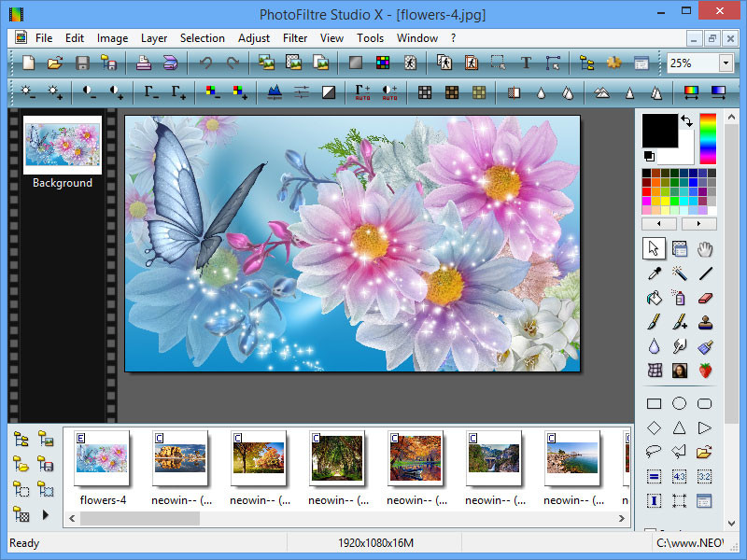Expand the image explorer panel options
This screenshot has width=747, height=560.
point(45,512)
